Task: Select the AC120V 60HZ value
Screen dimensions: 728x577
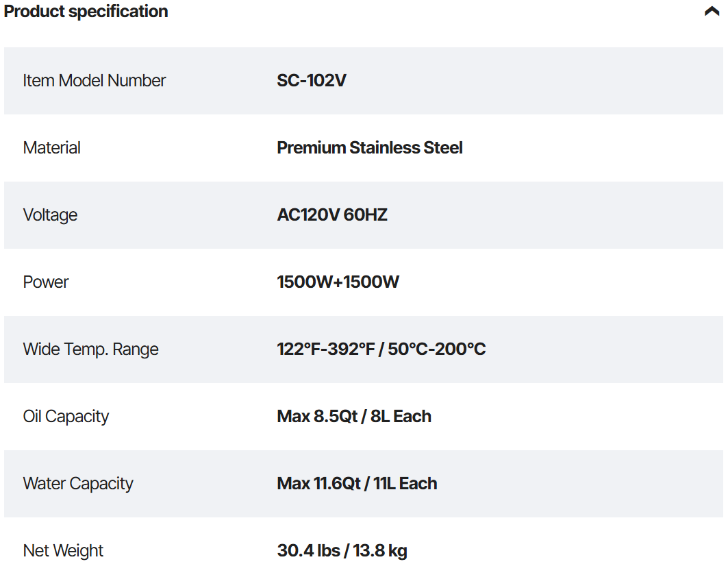Action: click(x=332, y=214)
